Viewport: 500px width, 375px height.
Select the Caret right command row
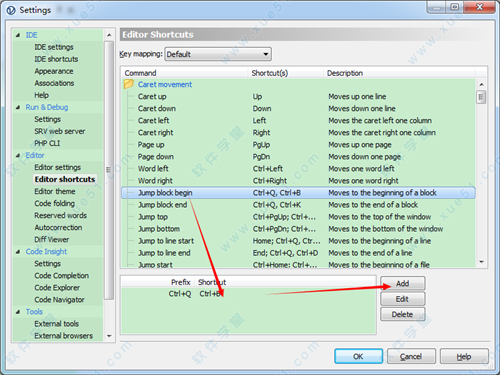(298, 132)
